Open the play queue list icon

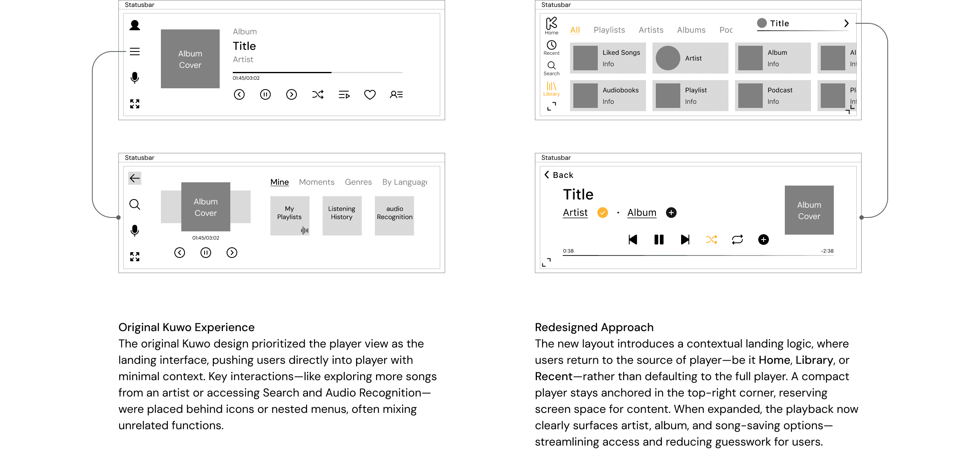click(x=344, y=95)
